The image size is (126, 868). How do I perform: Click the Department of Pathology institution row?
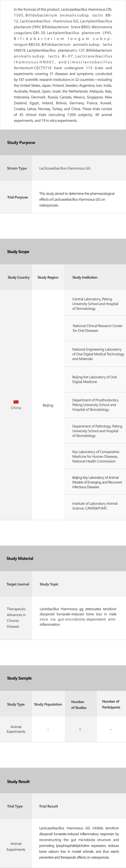tap(97, 431)
